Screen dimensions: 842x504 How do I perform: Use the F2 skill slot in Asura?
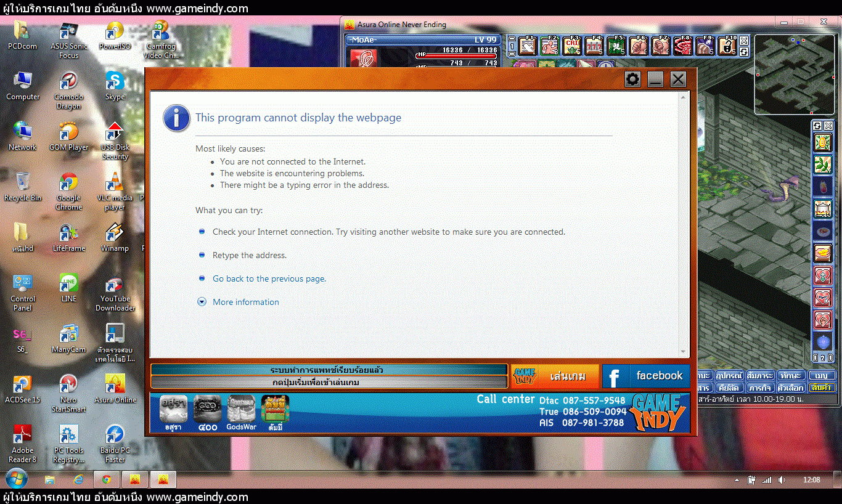[x=549, y=46]
